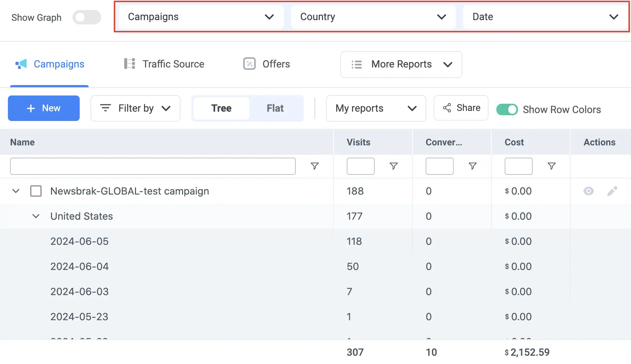Check the Newsbrak-GLOBAL-test campaign checkbox
The image size is (631, 364).
36,191
